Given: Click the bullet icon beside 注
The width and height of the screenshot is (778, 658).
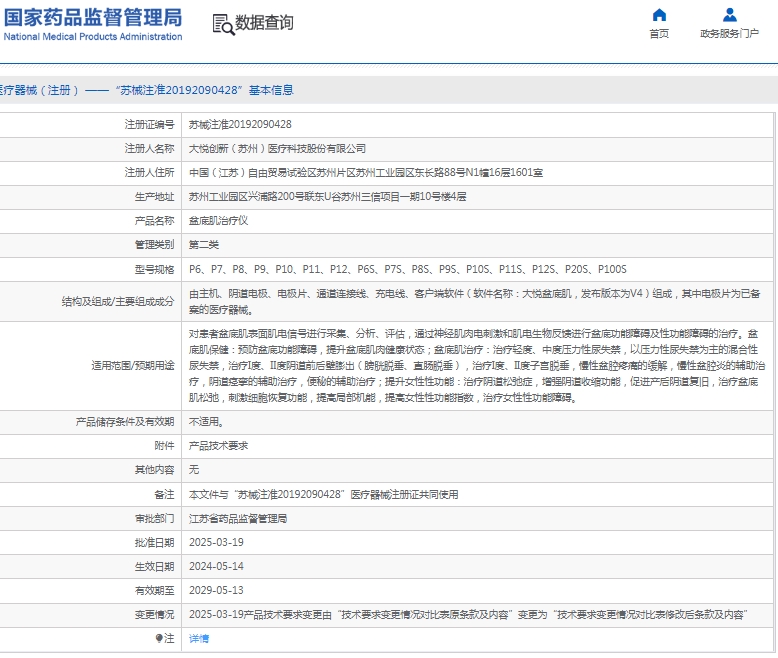Looking at the screenshot, I should tap(159, 638).
